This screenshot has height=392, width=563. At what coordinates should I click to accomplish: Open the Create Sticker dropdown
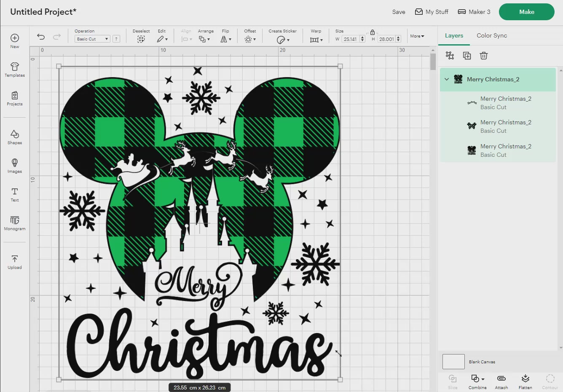click(283, 40)
